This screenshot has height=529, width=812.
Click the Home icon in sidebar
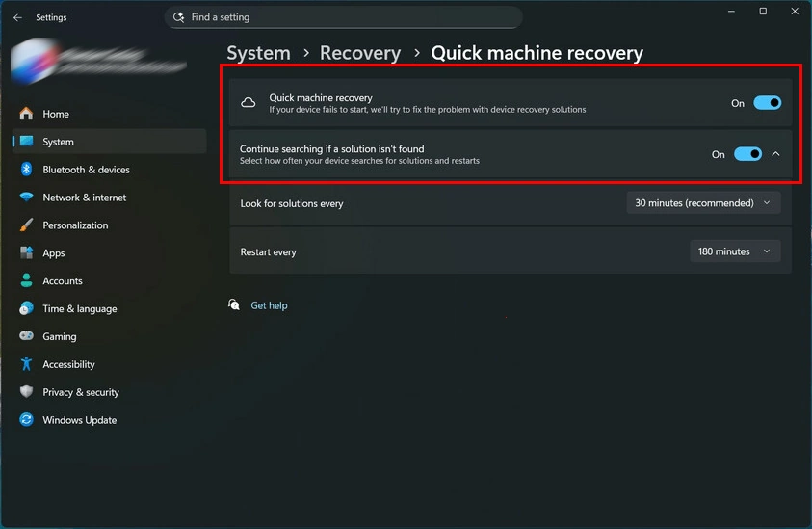click(x=26, y=114)
